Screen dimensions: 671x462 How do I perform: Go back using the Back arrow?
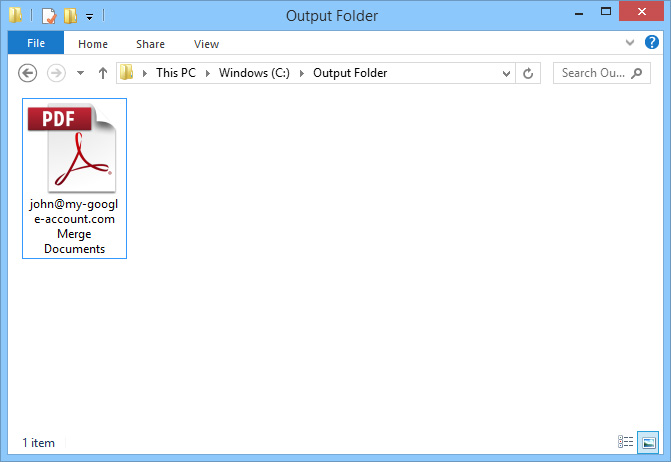point(28,73)
